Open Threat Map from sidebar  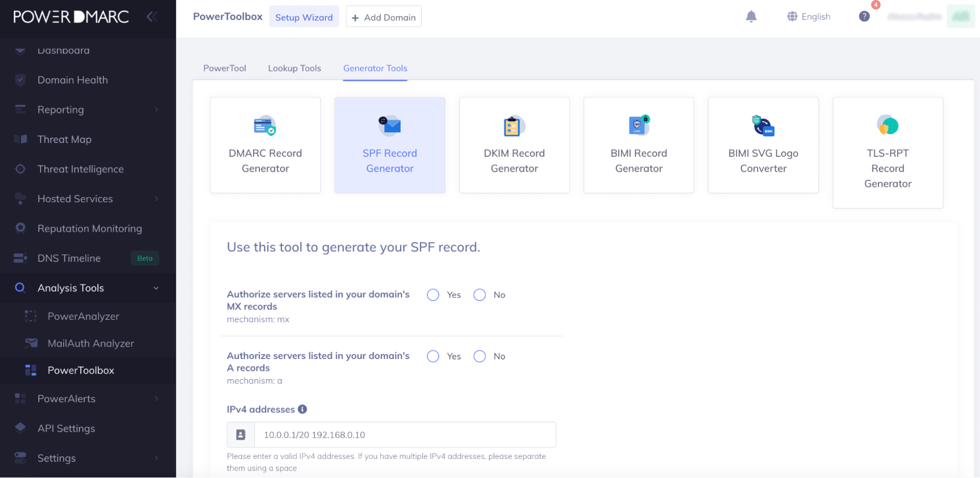click(64, 139)
